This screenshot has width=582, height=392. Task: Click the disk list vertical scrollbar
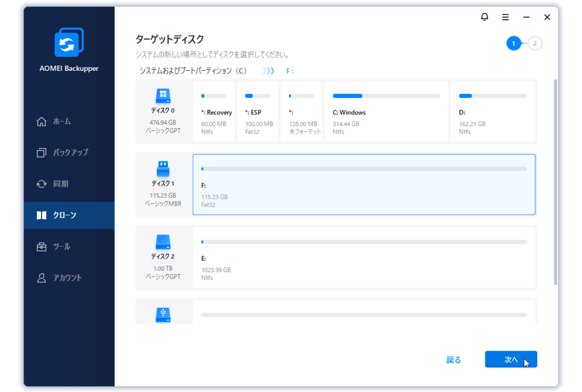coord(555,181)
